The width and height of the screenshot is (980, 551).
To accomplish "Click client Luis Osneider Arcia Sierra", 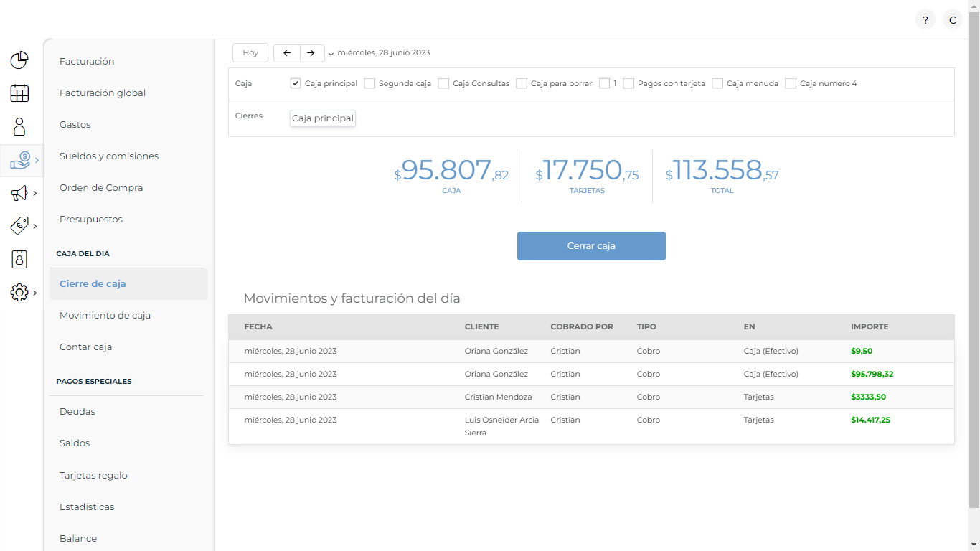I will (x=502, y=427).
